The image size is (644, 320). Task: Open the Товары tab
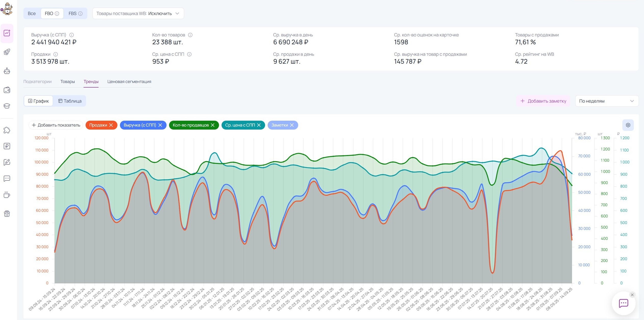(67, 81)
